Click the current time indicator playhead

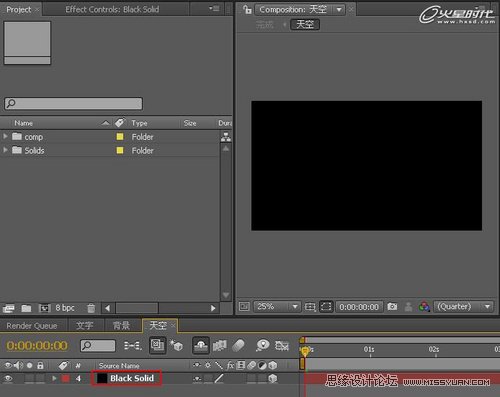(305, 351)
